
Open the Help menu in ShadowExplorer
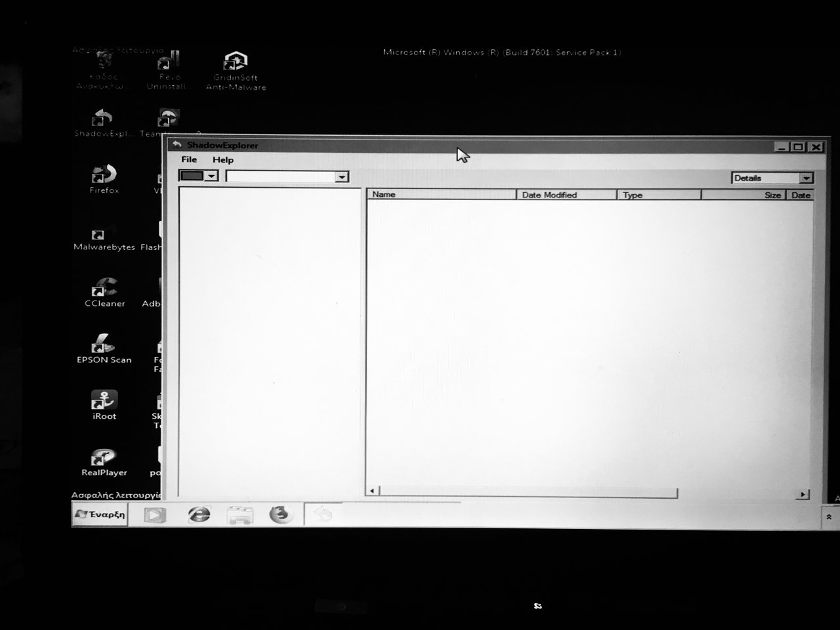[x=222, y=159]
